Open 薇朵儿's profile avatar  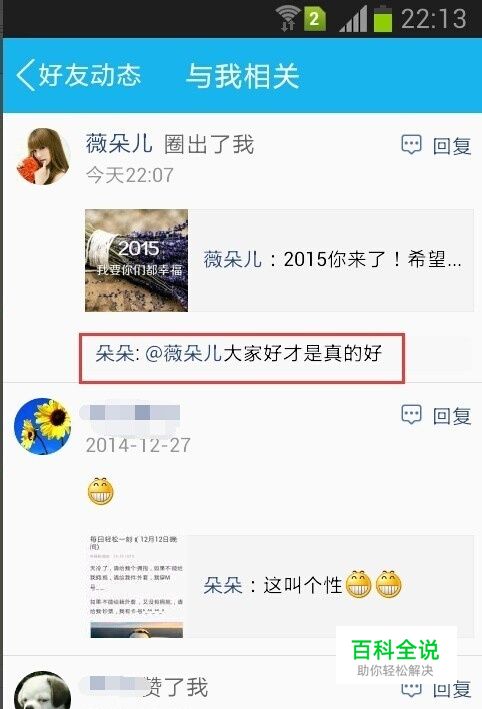[43, 156]
